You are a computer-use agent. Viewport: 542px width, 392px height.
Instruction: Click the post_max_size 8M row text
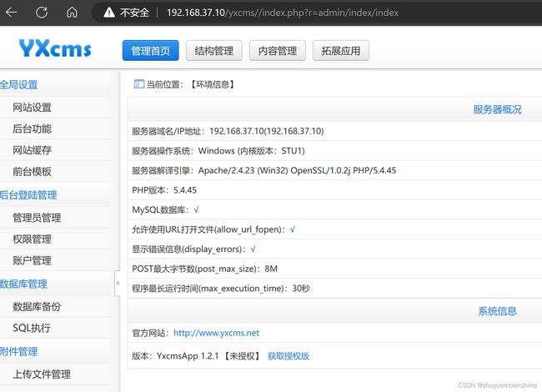[x=204, y=269]
